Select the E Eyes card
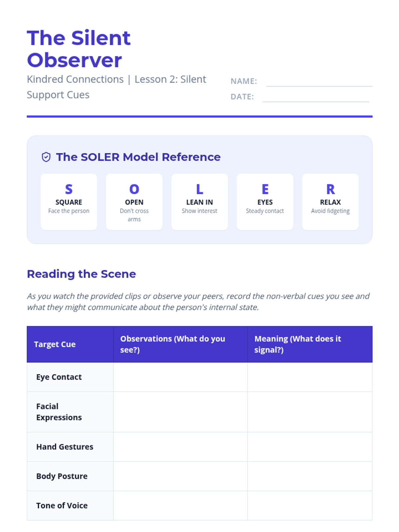 click(265, 202)
